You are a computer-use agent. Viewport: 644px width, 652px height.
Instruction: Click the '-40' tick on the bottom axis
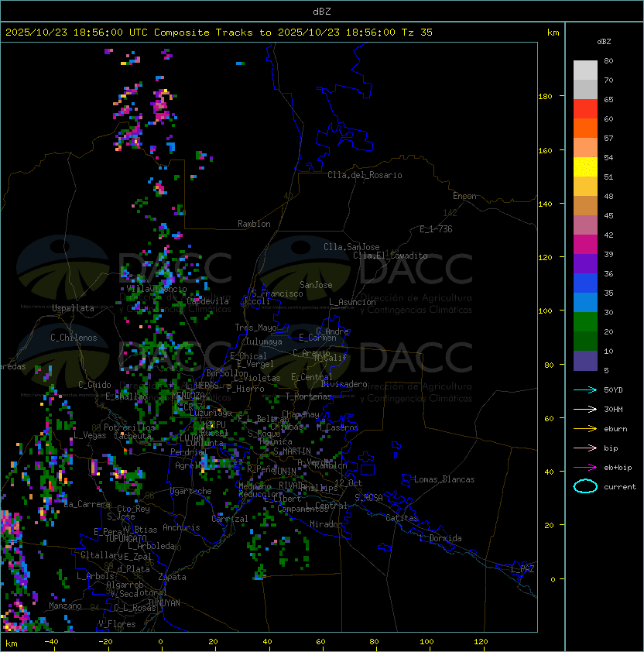coord(51,642)
